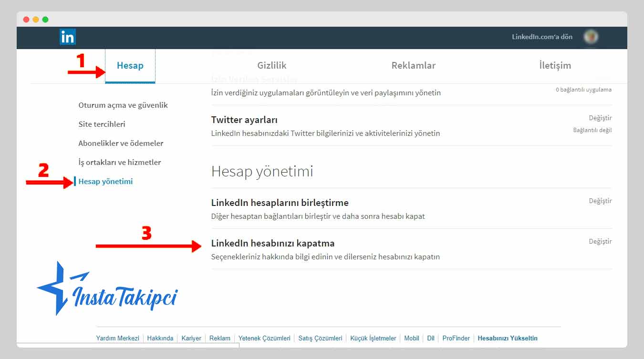This screenshot has width=644, height=359.
Task: Open Abonelikler ve ödemeler section
Action: click(121, 143)
